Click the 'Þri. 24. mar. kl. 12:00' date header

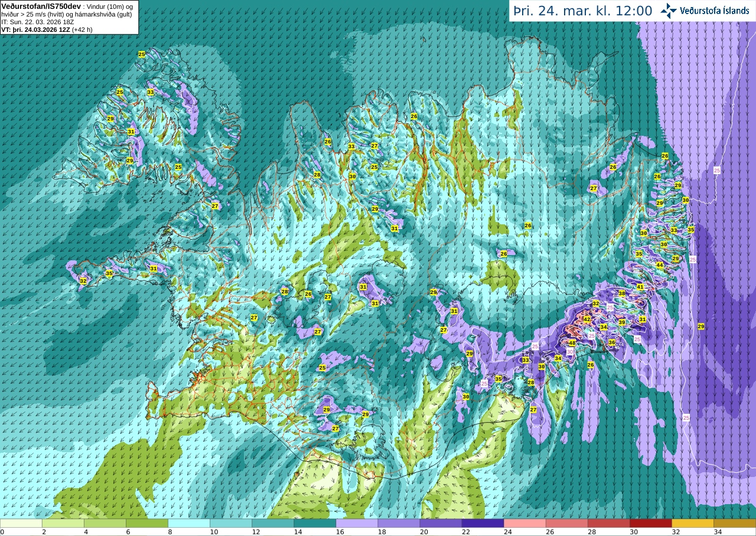pyautogui.click(x=583, y=11)
